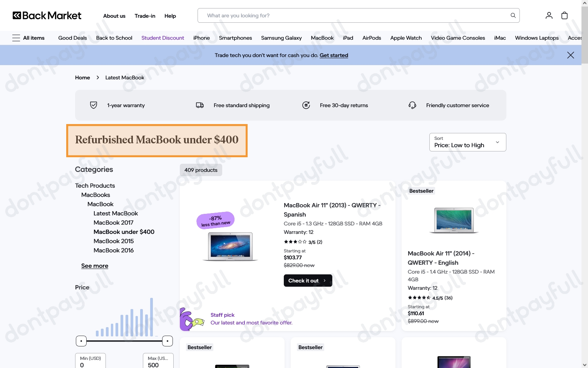Open MacBook Air 11" (2014) English listing title

coord(441,258)
